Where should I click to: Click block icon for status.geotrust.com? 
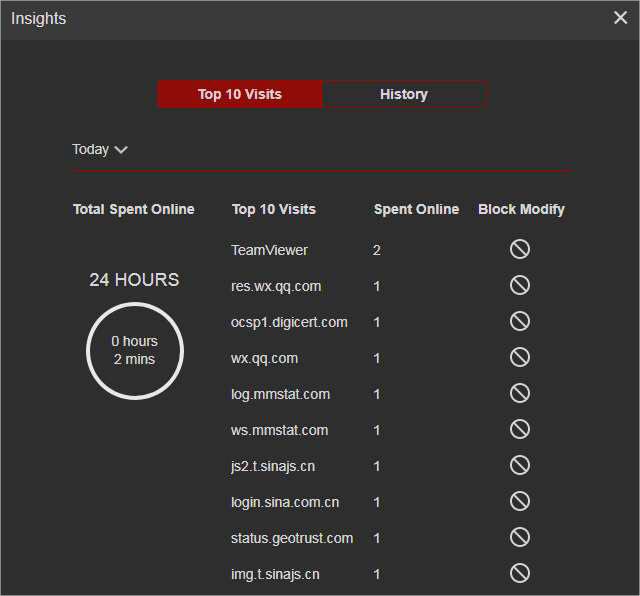(520, 537)
